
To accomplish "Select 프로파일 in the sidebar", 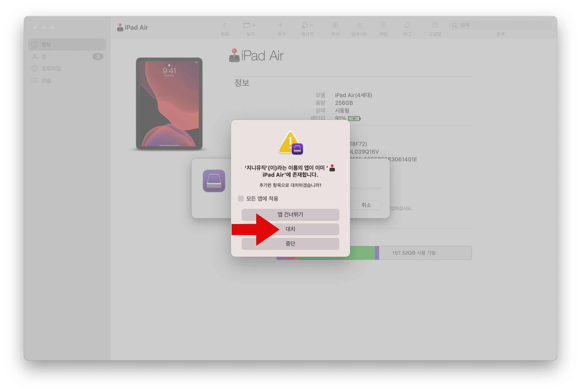I will [x=67, y=68].
